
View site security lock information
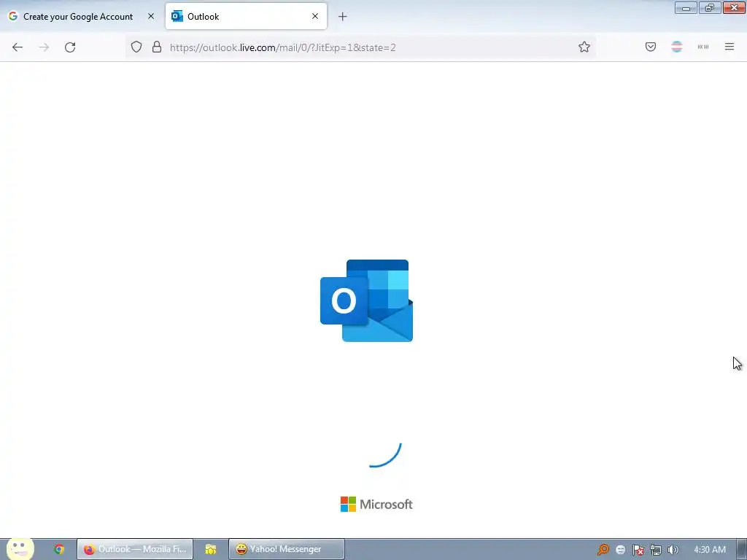pos(157,47)
